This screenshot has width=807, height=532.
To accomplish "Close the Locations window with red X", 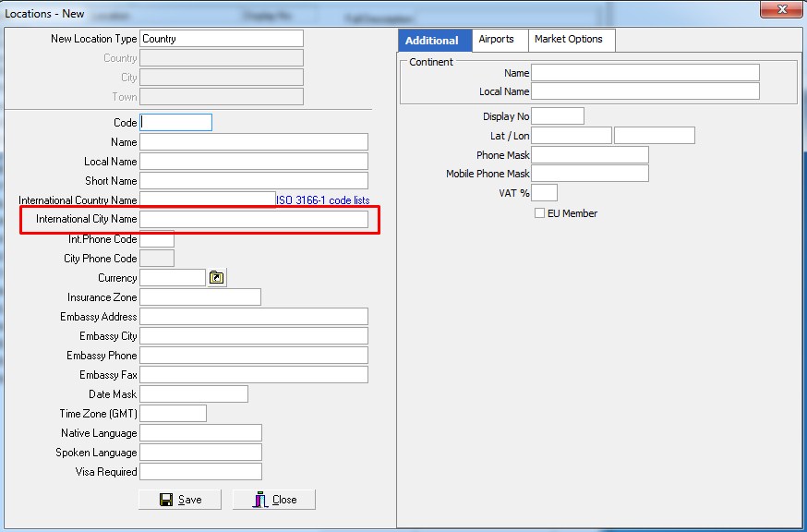I will point(780,9).
